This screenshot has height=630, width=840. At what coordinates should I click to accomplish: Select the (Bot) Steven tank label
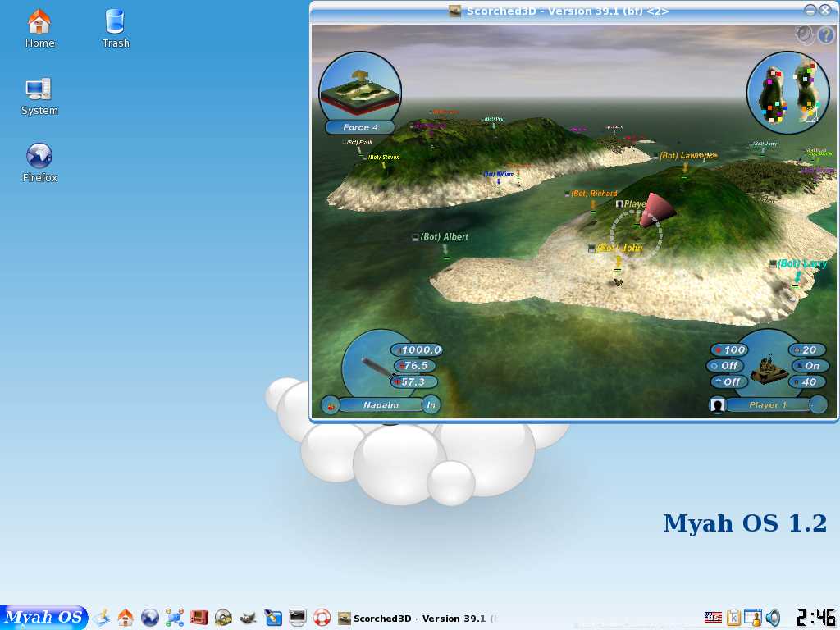[x=381, y=157]
